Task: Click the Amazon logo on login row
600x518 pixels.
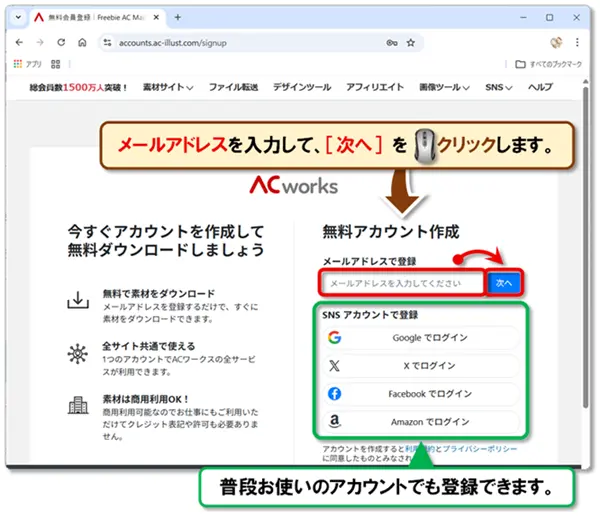Action: click(334, 422)
